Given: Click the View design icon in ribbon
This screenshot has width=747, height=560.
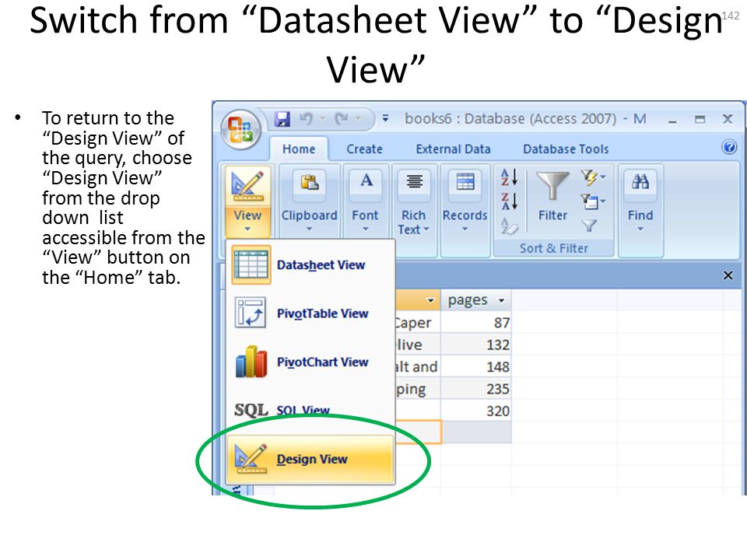Looking at the screenshot, I should coord(247,186).
